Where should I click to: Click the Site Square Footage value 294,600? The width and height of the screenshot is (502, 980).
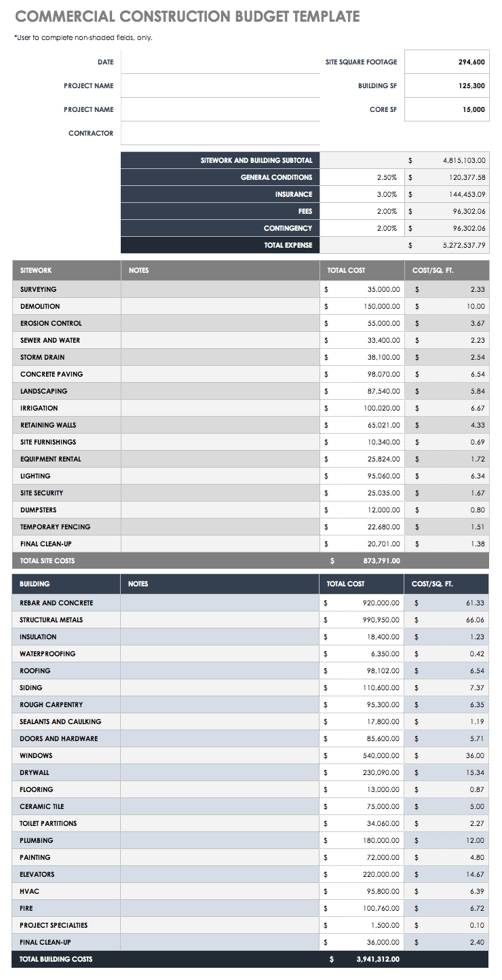(446, 62)
